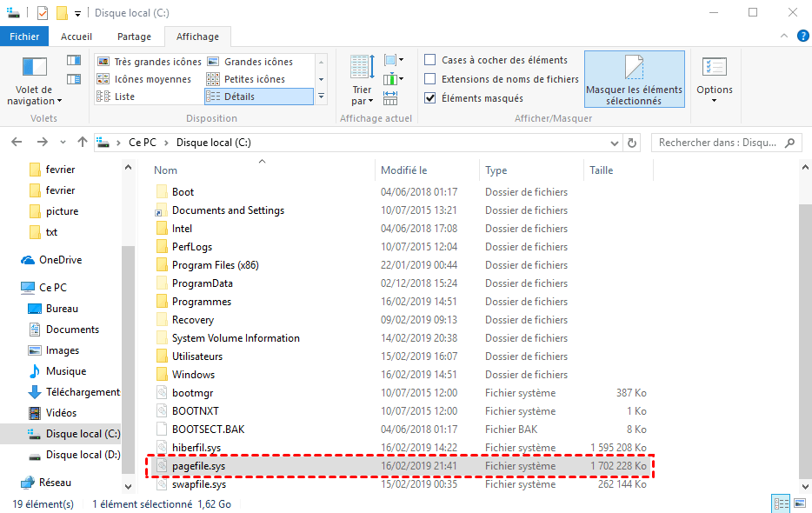This screenshot has height=513, width=812.
Task: Select the hiberfil.sys file
Action: (196, 447)
